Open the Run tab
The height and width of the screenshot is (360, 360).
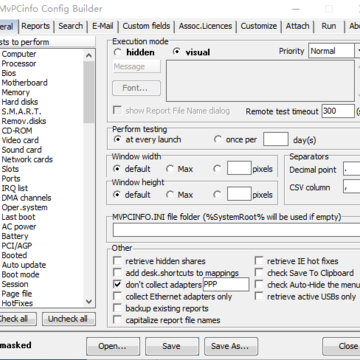(329, 26)
